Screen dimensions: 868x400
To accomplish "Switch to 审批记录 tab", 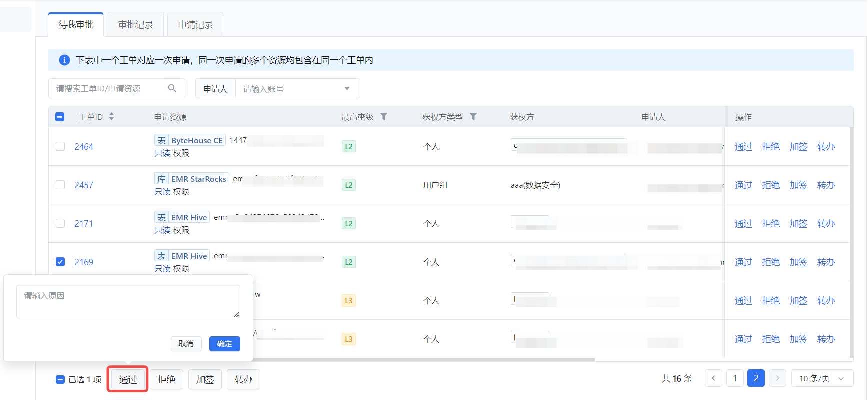I will (x=136, y=24).
